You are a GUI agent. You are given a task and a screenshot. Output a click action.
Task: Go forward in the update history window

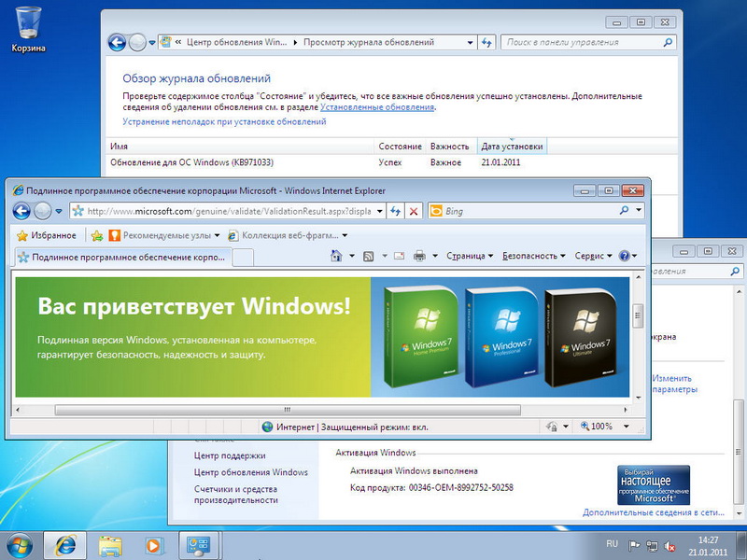pos(137,42)
